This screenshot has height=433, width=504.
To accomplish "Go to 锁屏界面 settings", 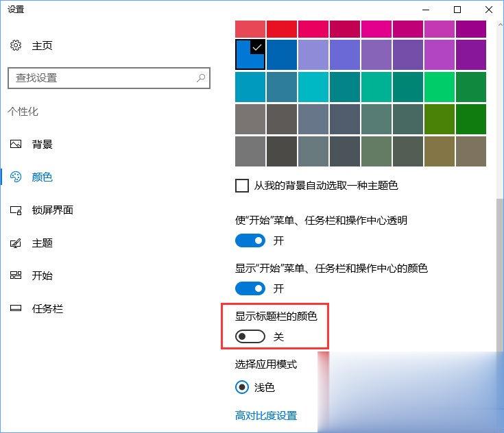I will pyautogui.click(x=52, y=210).
